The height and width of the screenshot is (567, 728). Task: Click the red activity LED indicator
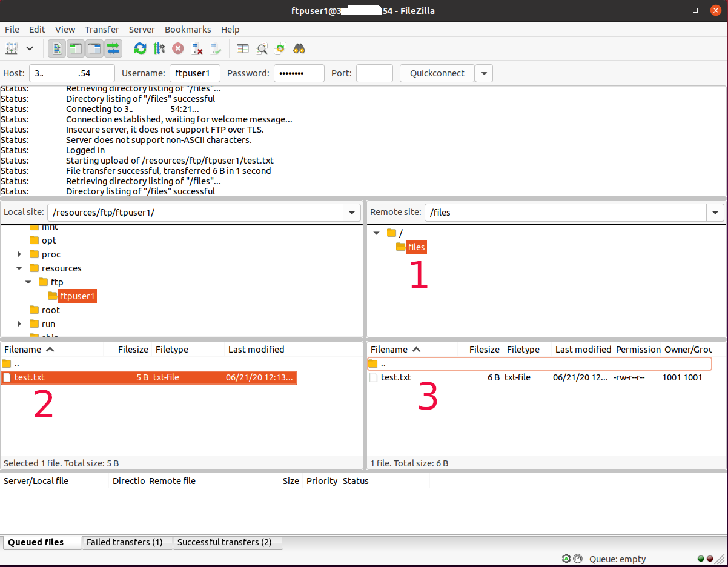pos(710,559)
